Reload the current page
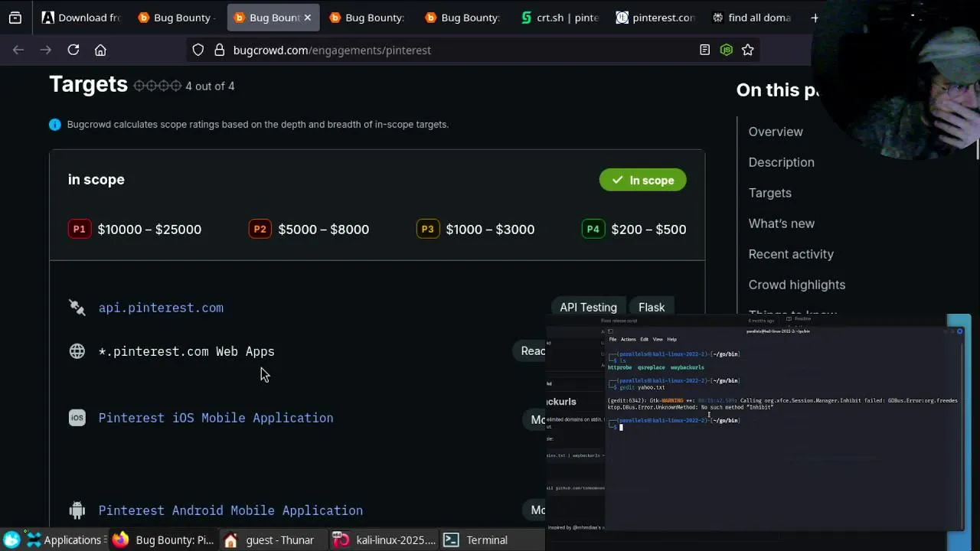Image resolution: width=980 pixels, height=551 pixels. (x=73, y=50)
